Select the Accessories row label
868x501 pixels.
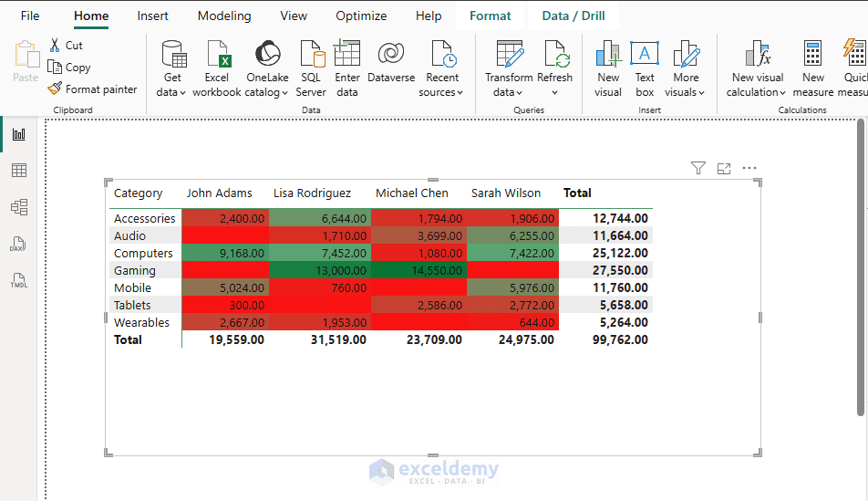pos(144,218)
